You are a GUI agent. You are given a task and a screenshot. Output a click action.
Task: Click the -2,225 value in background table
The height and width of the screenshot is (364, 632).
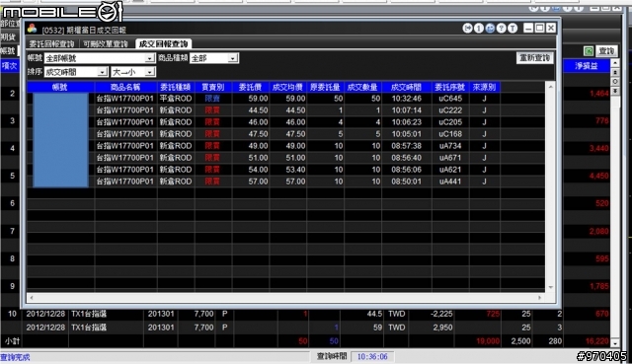click(441, 314)
